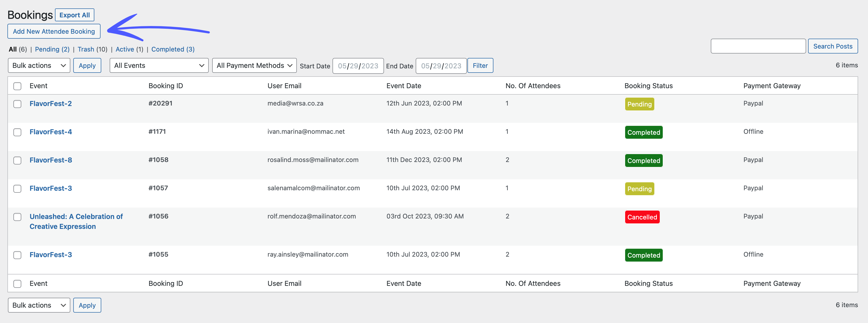Open the All Payment Methods dropdown

point(254,65)
